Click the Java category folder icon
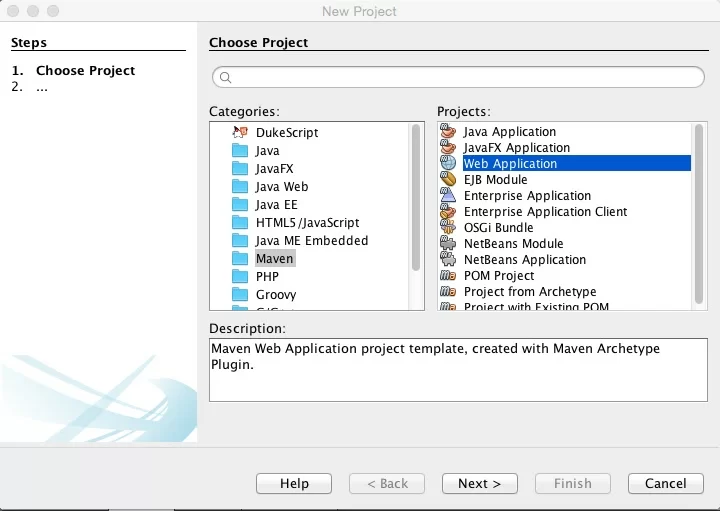This screenshot has height=511, width=720. coord(240,151)
